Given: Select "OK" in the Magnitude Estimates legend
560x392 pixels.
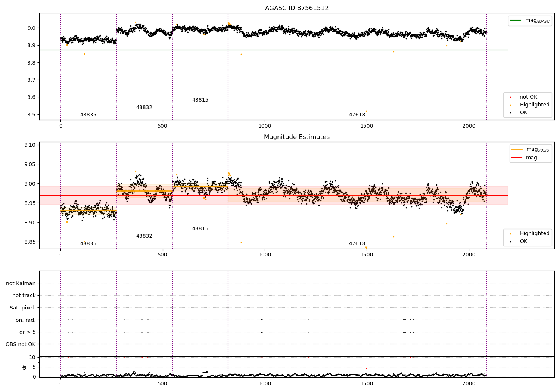Looking at the screenshot, I should [523, 242].
